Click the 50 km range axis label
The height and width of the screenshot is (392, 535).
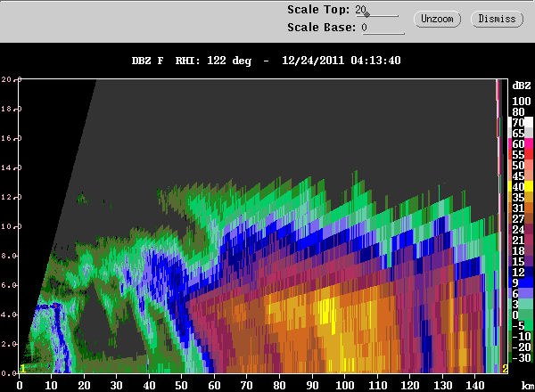click(x=182, y=386)
